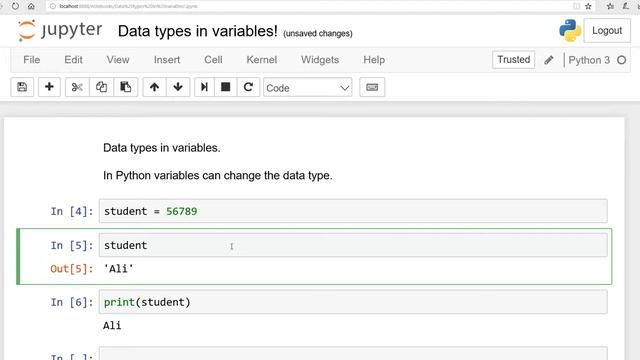Reload the browser page
640x360 pixels.
[x=15, y=6]
